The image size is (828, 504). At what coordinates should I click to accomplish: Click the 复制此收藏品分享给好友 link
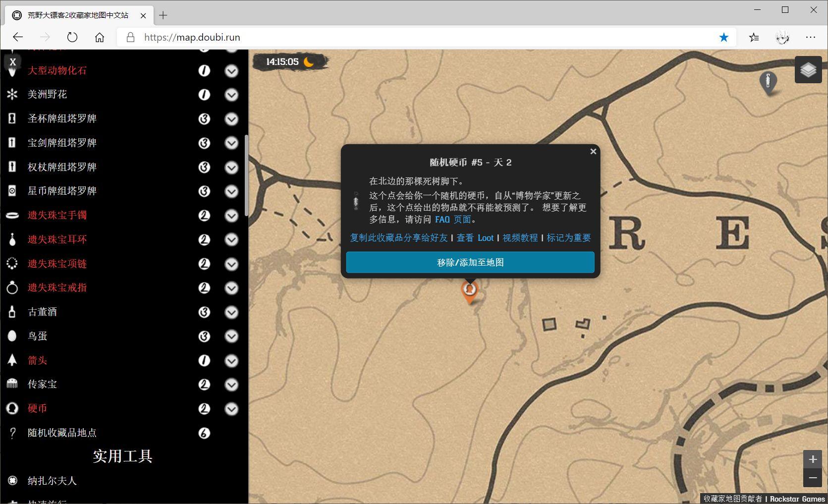coord(398,238)
